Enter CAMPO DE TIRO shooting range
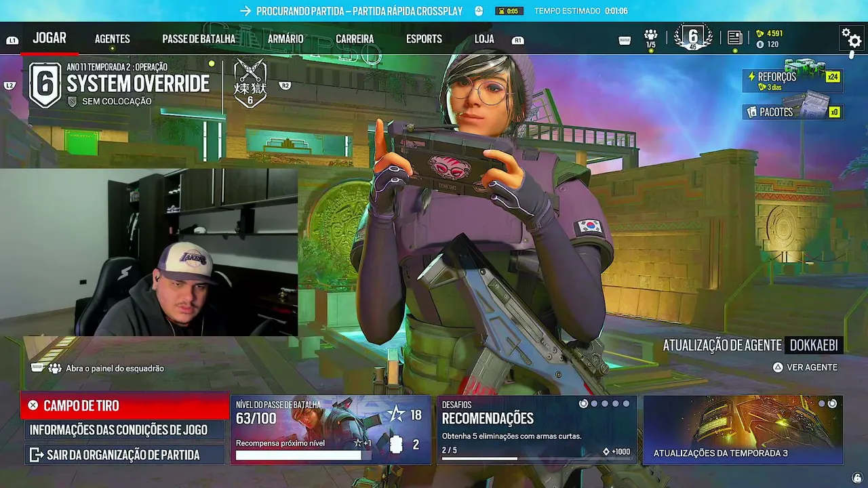This screenshot has height=488, width=868. coord(125,405)
